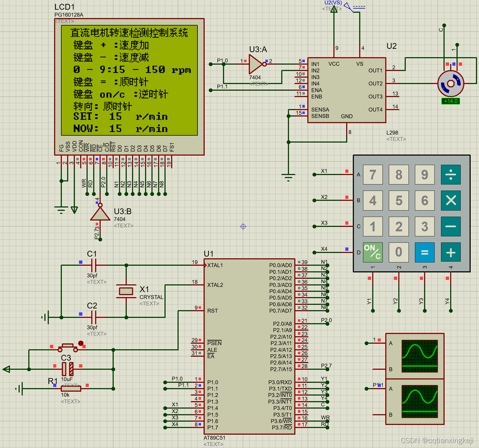Click the U1 component label
The image size is (479, 448).
tap(209, 254)
